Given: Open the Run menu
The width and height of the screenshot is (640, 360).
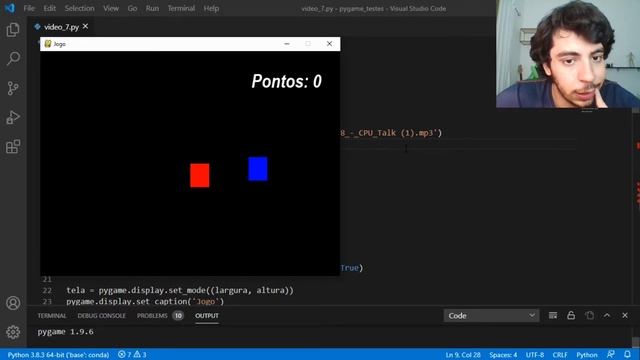Looking at the screenshot, I should [152, 8].
